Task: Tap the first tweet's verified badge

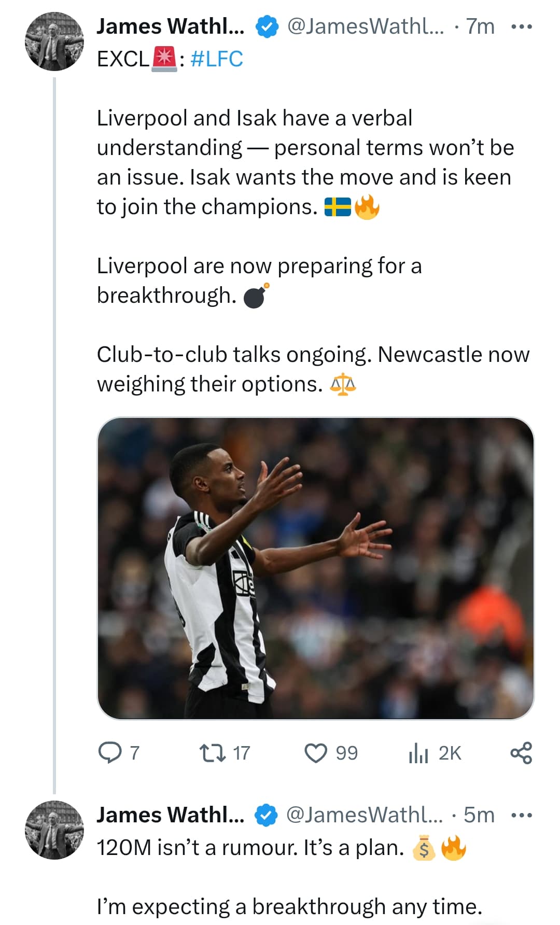Action: 267,27
